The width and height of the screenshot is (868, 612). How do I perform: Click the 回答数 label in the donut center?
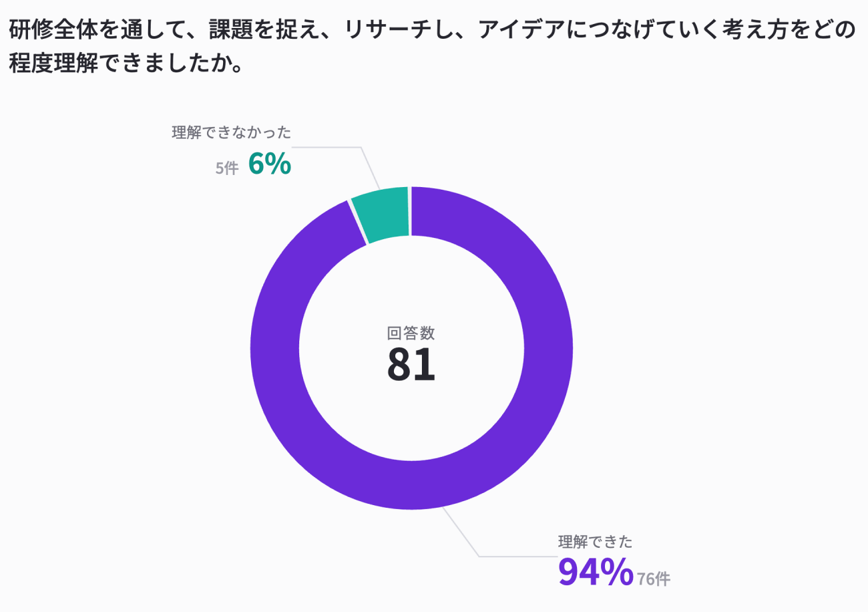411,333
